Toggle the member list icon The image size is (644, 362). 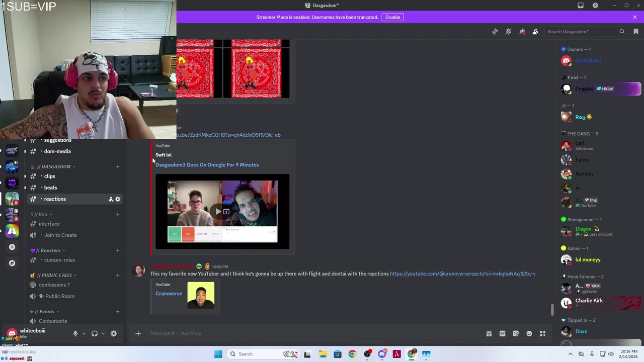(x=535, y=32)
